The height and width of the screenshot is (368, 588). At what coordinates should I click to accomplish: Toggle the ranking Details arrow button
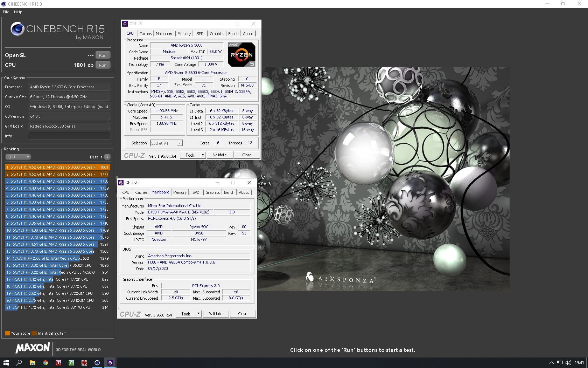point(107,157)
